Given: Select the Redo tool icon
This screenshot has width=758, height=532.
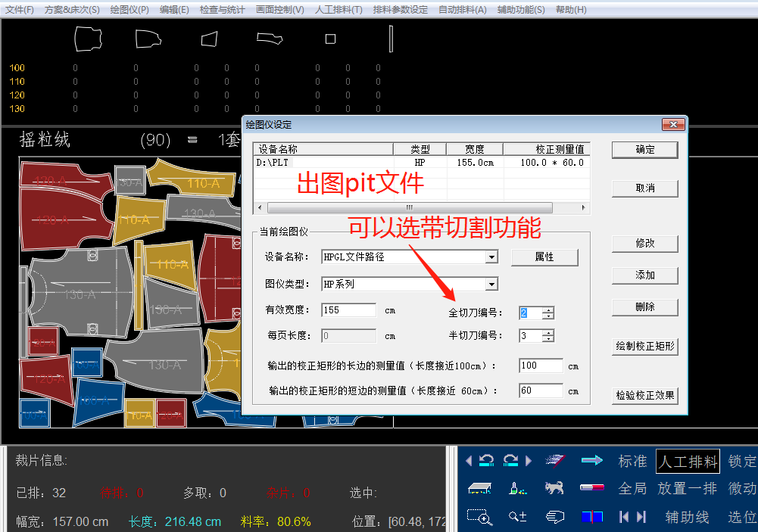Looking at the screenshot, I should 511,461.
